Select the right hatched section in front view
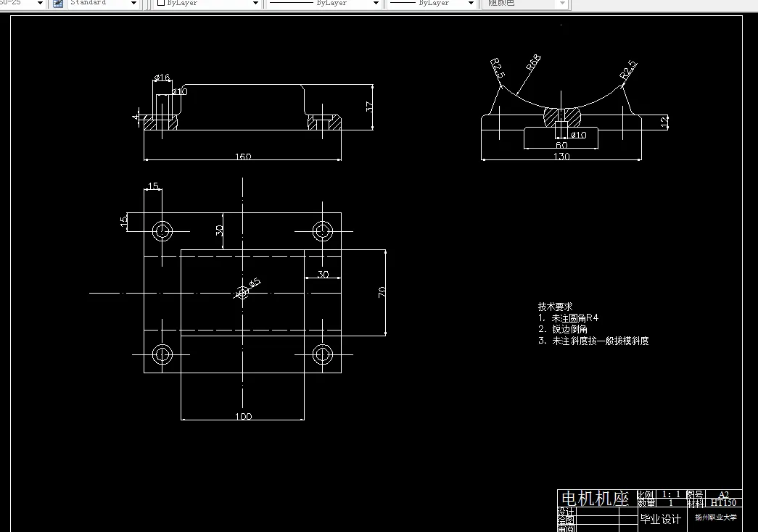The height and width of the screenshot is (532, 758). coord(324,122)
